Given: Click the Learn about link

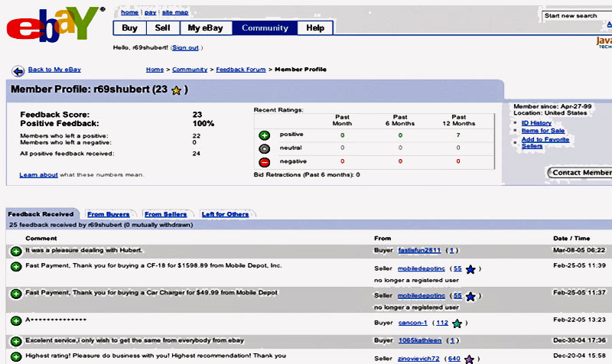Looking at the screenshot, I should 38,174.
